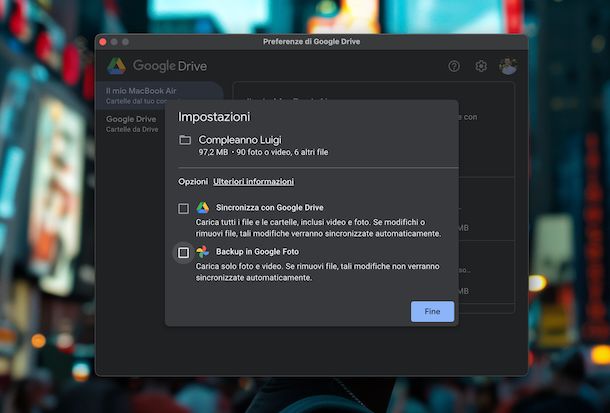The width and height of the screenshot is (610, 413).
Task: Click the Compleanno Luigi folder name
Action: click(x=239, y=140)
